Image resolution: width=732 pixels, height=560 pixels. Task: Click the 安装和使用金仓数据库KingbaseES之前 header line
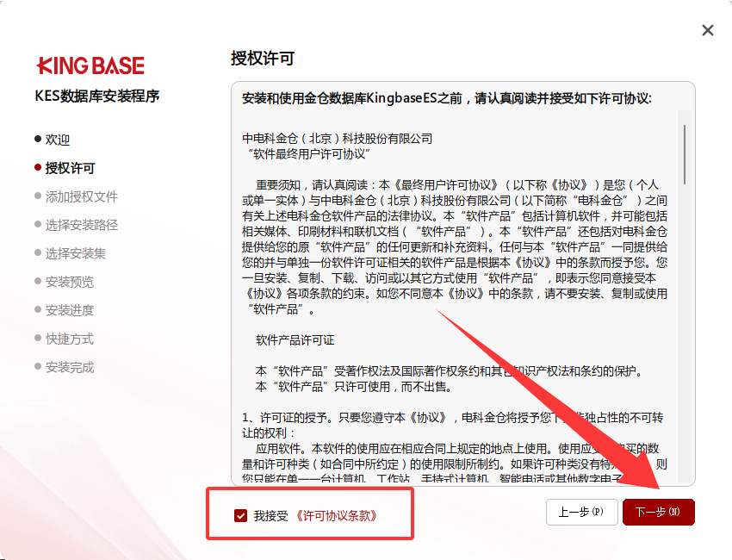point(447,98)
